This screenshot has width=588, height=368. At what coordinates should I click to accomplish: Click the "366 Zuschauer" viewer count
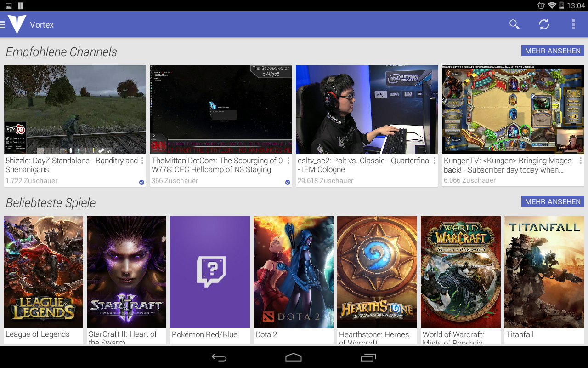pos(175,181)
